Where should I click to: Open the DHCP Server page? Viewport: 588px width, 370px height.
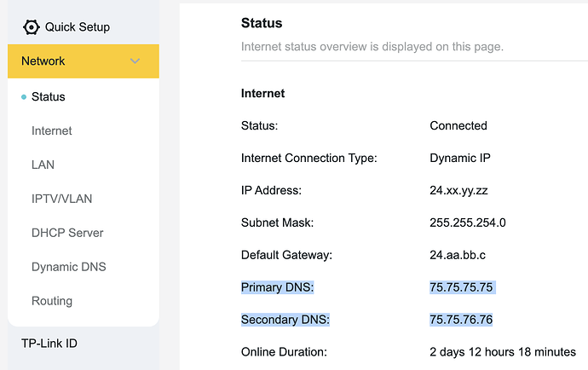[67, 233]
